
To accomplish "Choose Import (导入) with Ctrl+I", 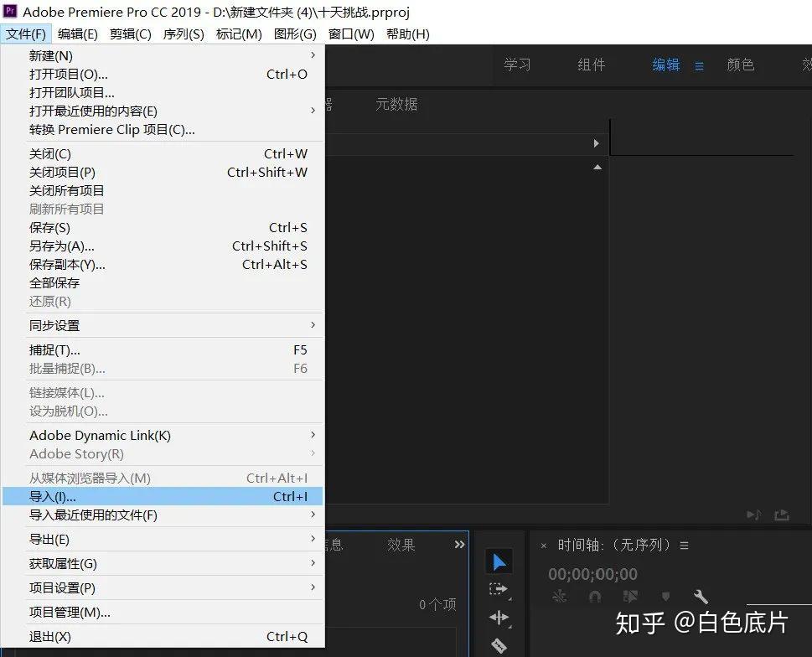I will click(x=163, y=496).
